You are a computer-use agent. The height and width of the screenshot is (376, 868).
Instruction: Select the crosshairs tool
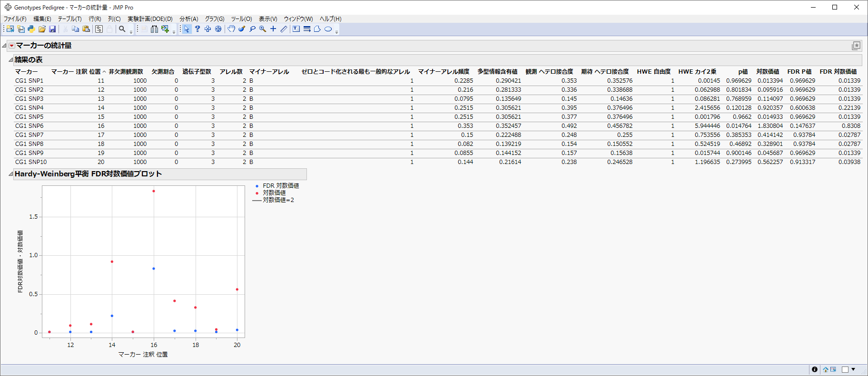[x=273, y=29]
